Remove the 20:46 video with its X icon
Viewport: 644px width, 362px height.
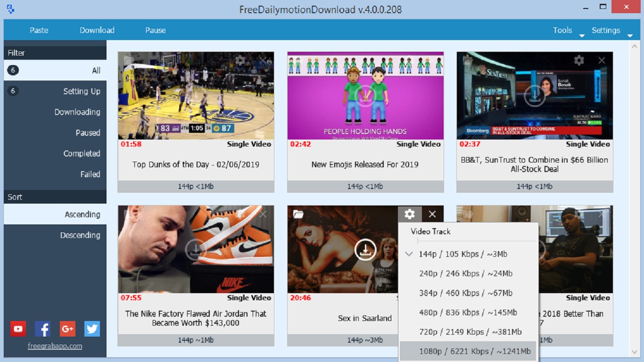432,214
